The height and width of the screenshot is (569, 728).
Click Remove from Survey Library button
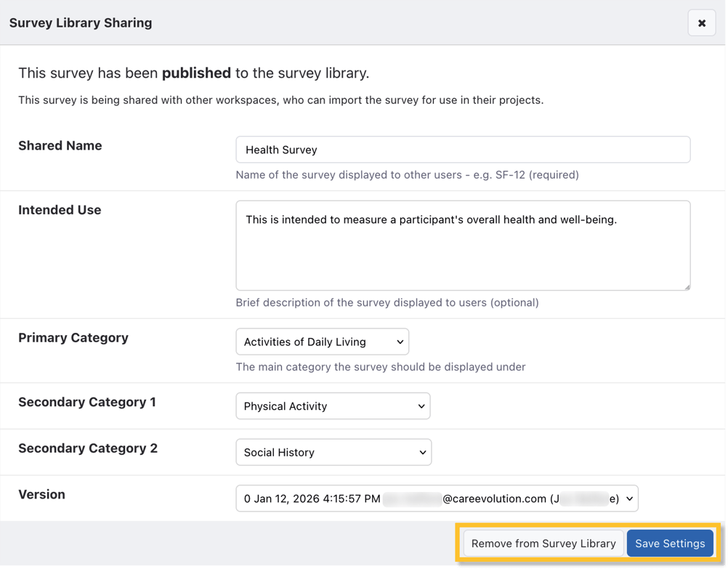543,544
